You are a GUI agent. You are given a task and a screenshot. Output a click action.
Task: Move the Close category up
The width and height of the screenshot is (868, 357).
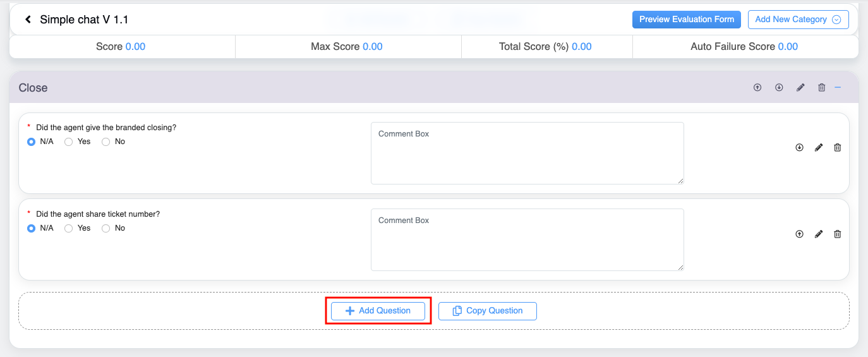(757, 88)
